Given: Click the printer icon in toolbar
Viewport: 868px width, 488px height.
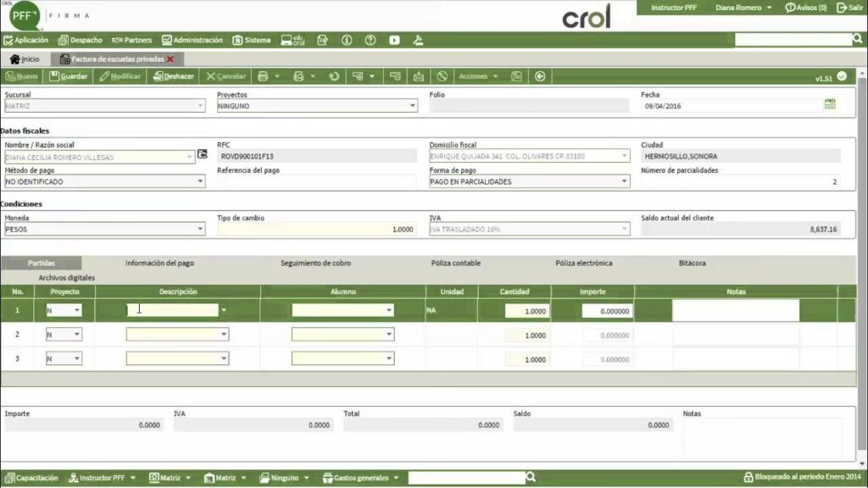Looking at the screenshot, I should (264, 76).
